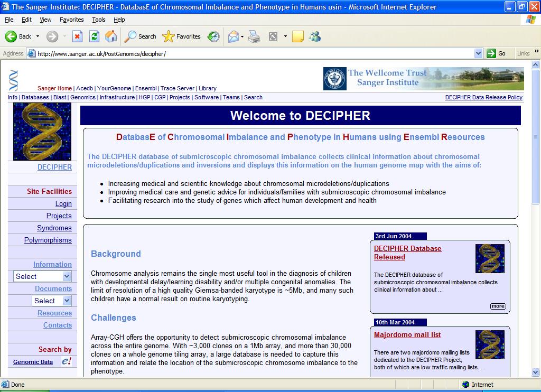541x392 pixels.
Task: Open the Library top link
Action: 207,88
